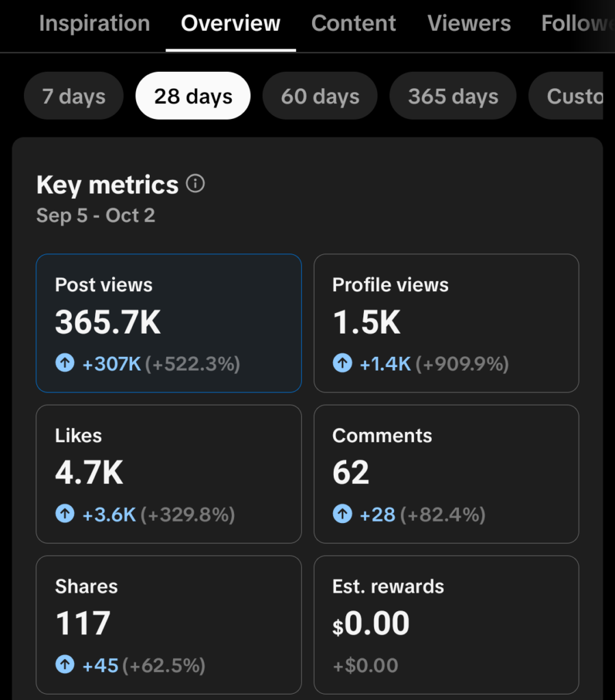Click the Key metrics info icon

point(195,183)
